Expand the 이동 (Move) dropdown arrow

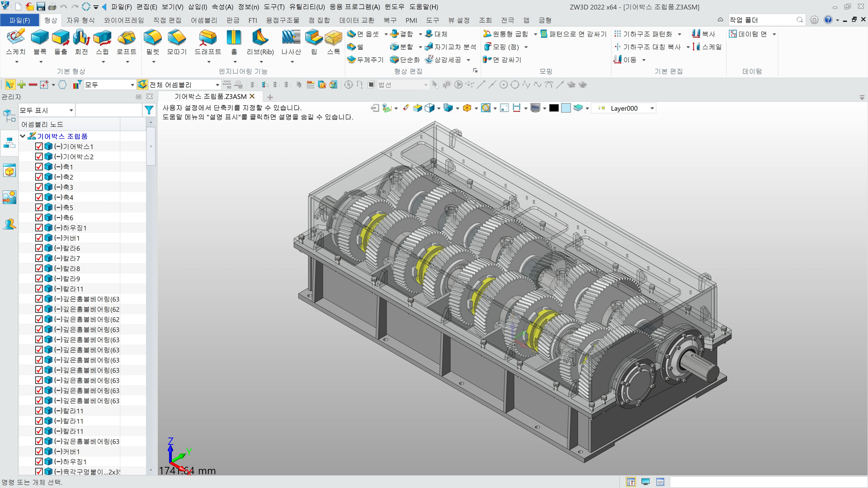pyautogui.click(x=644, y=60)
